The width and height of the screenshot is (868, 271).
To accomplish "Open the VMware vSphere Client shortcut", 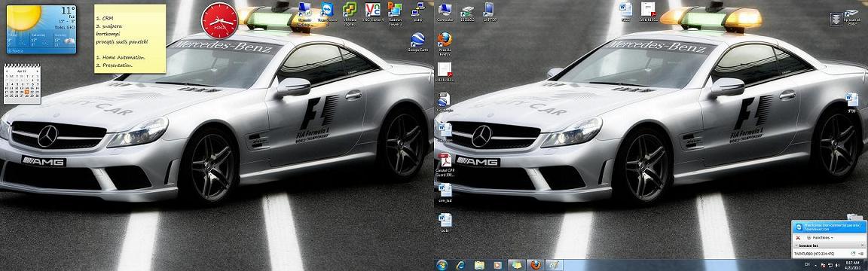I will 350,14.
